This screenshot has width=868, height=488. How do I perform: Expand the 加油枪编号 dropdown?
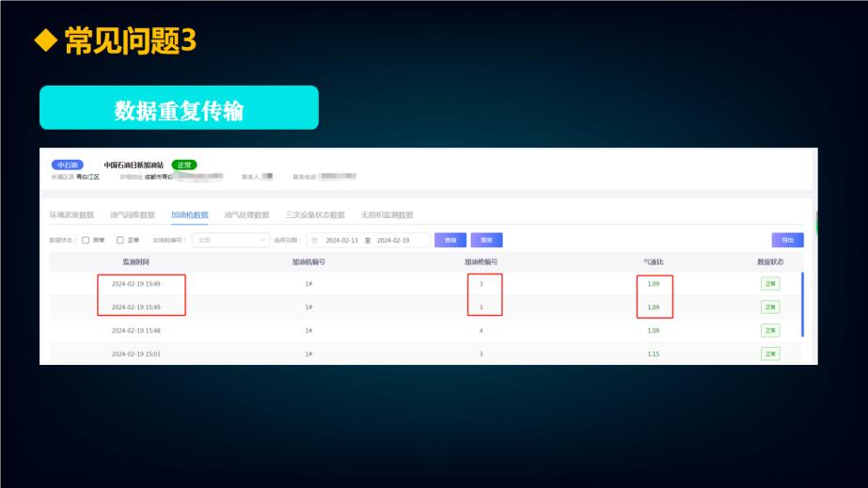230,240
